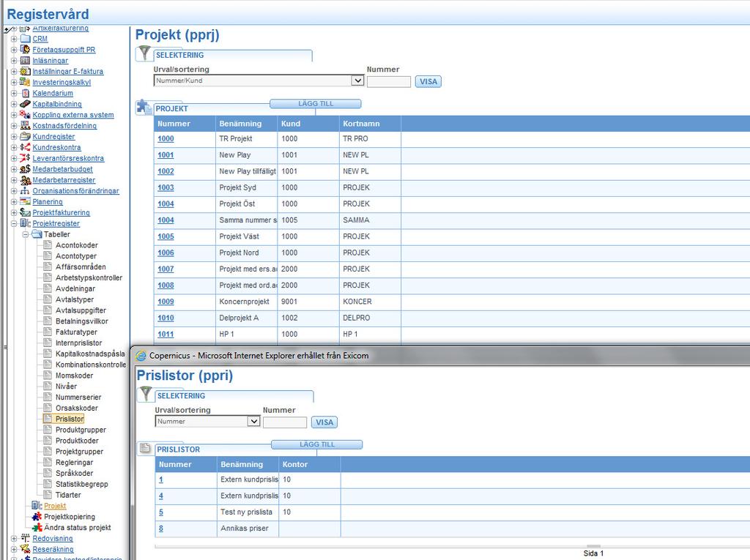The image size is (750, 560).
Task: Click the Kalendarium icon
Action: [26, 93]
